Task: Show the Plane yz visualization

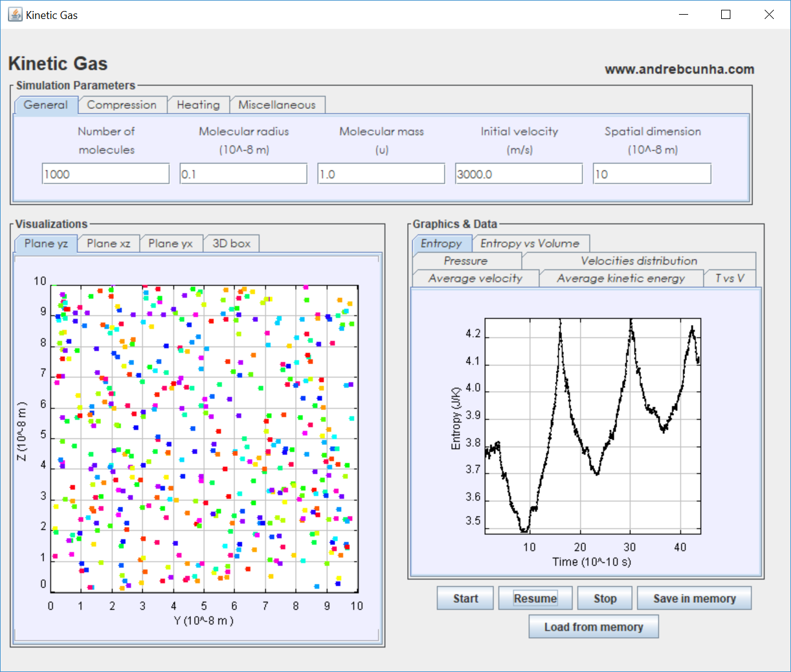Action: point(46,244)
